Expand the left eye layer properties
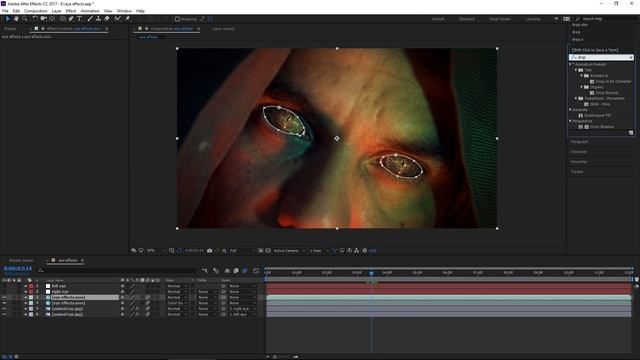The width and height of the screenshot is (640, 360). click(x=25, y=286)
